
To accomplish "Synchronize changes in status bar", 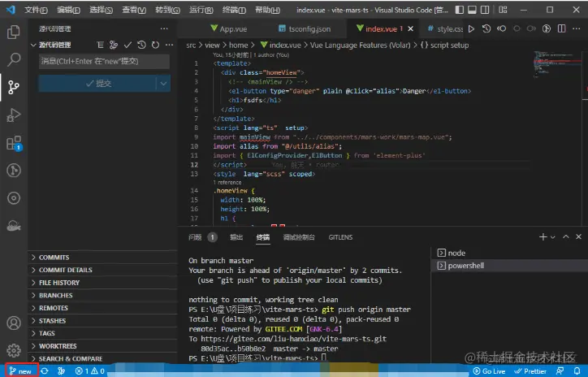I will point(45,371).
